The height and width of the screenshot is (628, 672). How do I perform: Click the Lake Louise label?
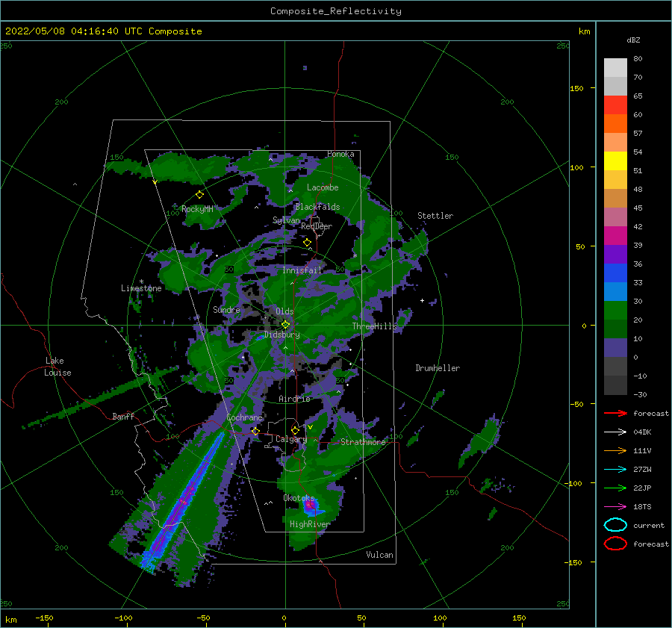pyautogui.click(x=57, y=367)
